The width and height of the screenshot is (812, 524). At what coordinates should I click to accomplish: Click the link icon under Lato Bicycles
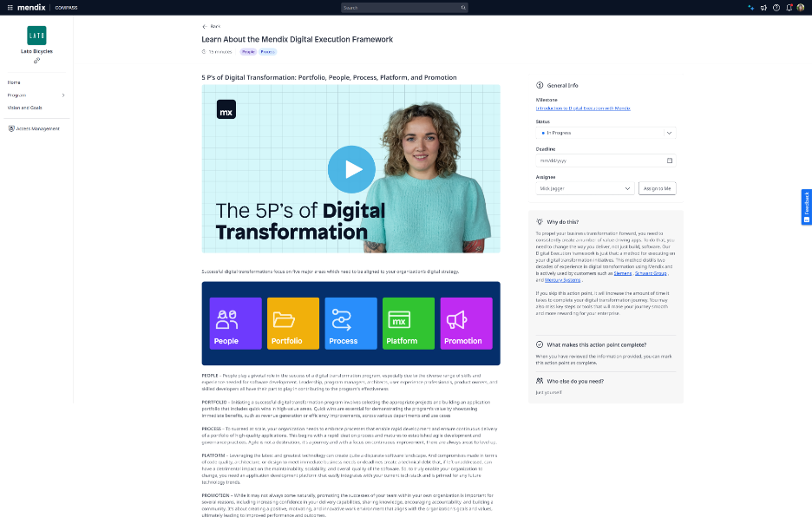(36, 61)
